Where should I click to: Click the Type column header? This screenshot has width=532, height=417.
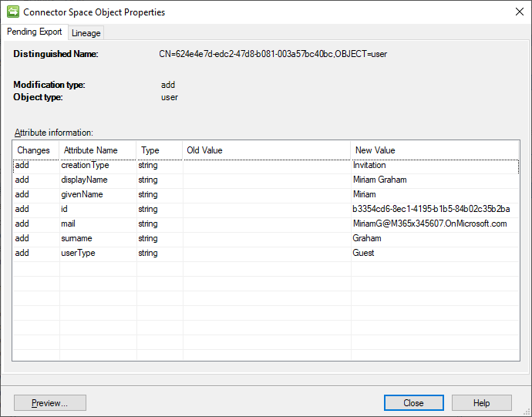point(150,150)
